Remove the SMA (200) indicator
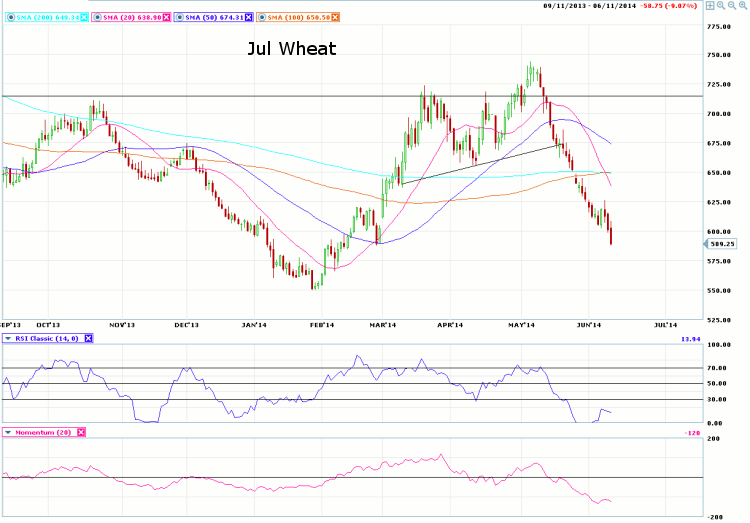Image resolution: width=750 pixels, height=523 pixels. (83, 17)
